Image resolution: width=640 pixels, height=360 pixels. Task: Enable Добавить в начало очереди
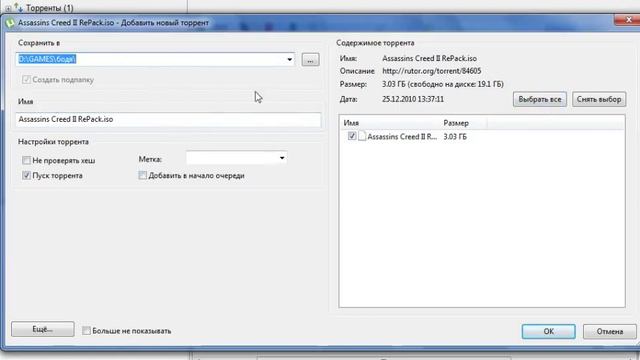coord(142,176)
